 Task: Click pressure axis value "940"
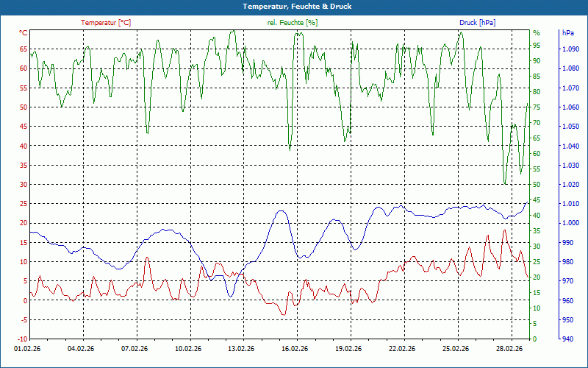(567, 339)
